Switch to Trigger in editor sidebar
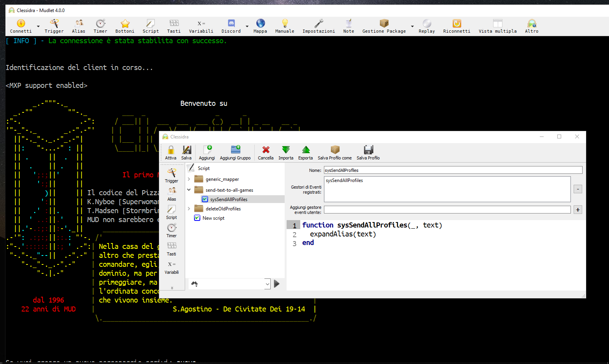Image resolution: width=609 pixels, height=364 pixels. [x=171, y=176]
